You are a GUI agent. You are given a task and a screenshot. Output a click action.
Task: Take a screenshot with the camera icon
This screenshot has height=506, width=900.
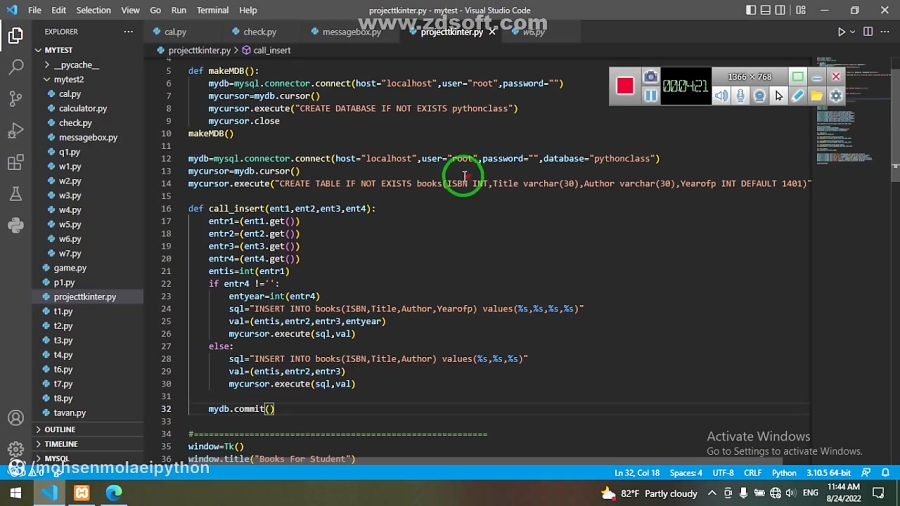tap(650, 77)
